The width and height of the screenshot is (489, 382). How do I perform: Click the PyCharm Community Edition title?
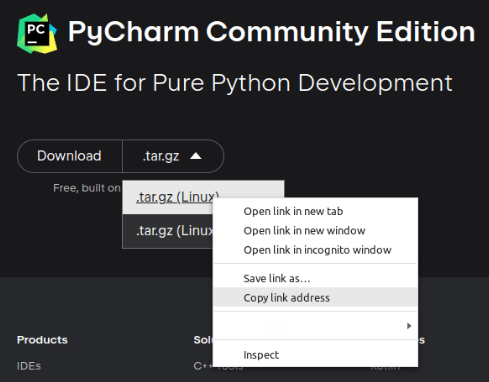click(272, 32)
